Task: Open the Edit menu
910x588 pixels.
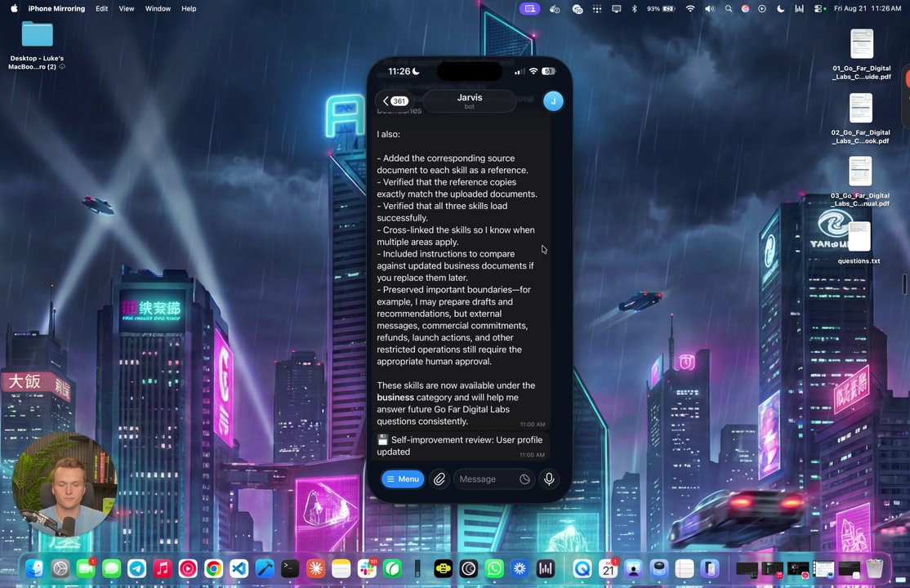Action: (101, 9)
